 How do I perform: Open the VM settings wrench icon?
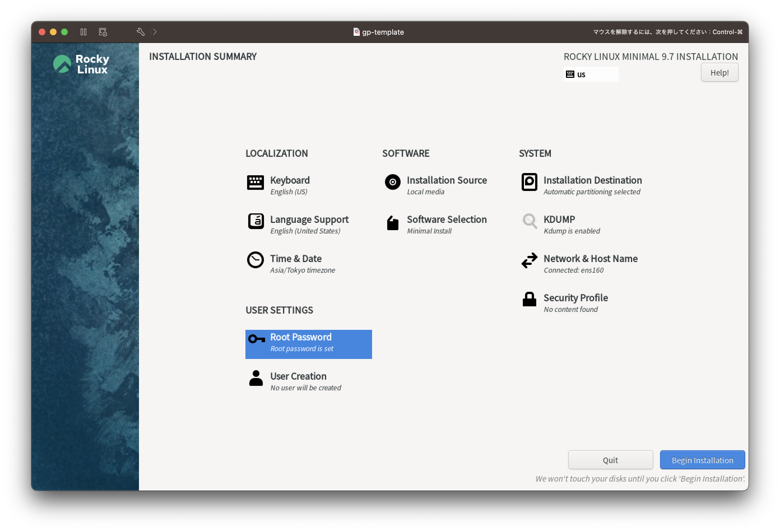[141, 32]
